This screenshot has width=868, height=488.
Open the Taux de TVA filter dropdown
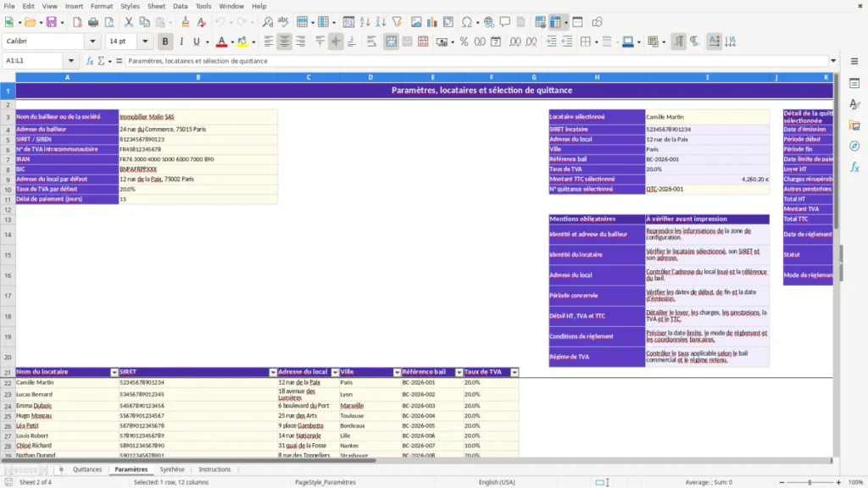point(515,373)
